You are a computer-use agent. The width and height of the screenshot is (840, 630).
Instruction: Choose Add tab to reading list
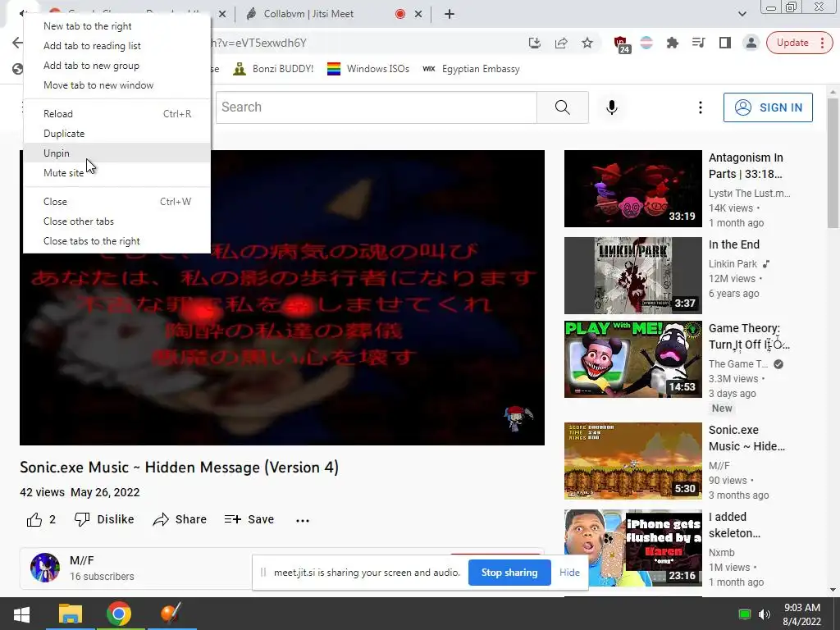[117, 46]
